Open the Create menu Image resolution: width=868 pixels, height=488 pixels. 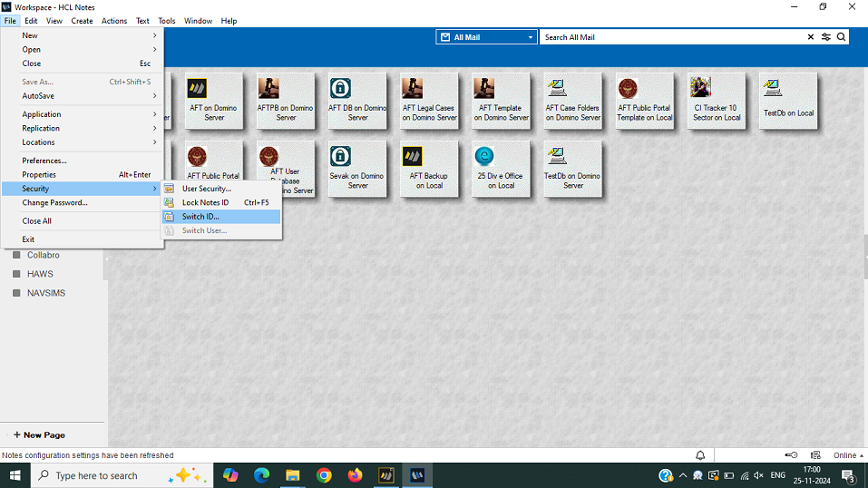[82, 21]
